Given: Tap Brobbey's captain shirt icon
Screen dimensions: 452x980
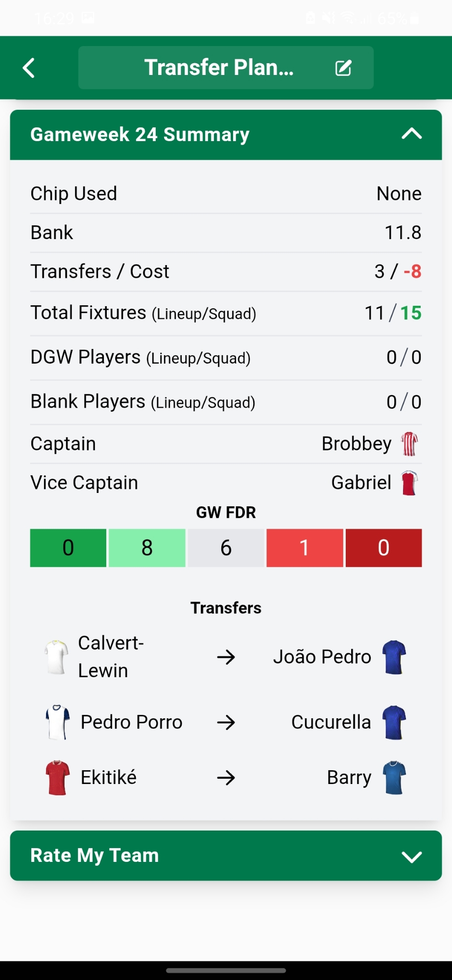Looking at the screenshot, I should (409, 444).
